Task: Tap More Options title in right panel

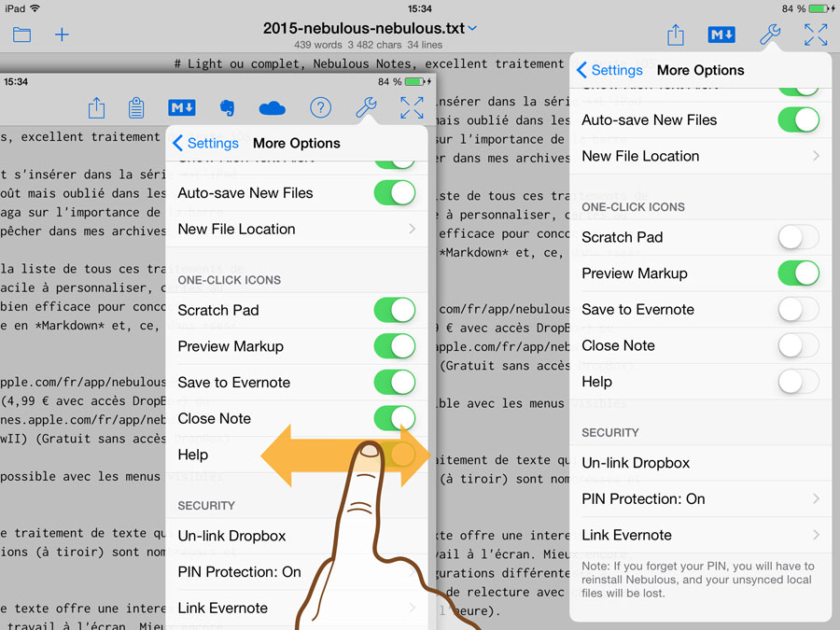Action: (x=700, y=70)
